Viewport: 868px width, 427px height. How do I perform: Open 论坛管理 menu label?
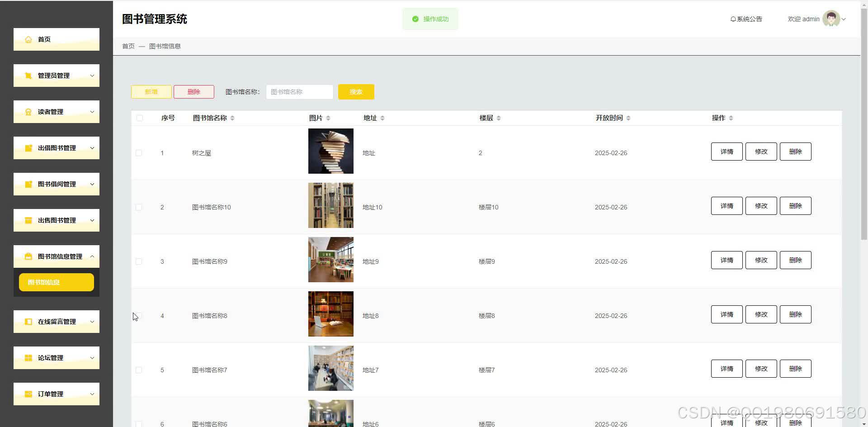51,358
